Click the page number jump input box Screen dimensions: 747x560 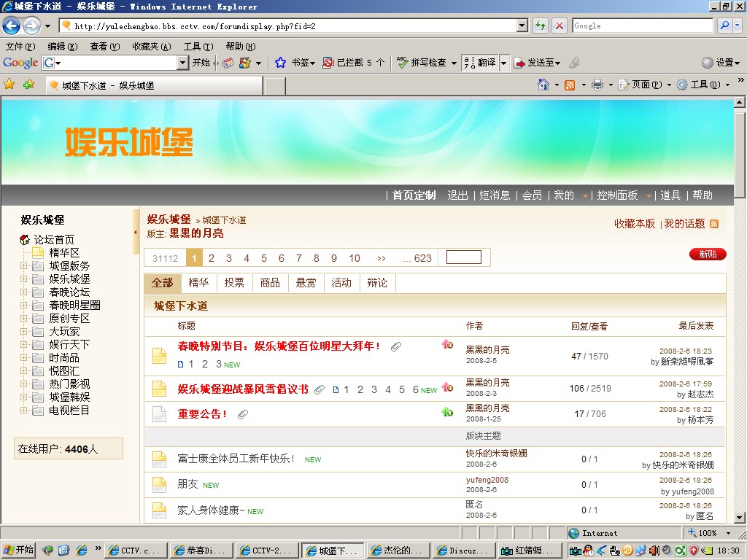463,257
